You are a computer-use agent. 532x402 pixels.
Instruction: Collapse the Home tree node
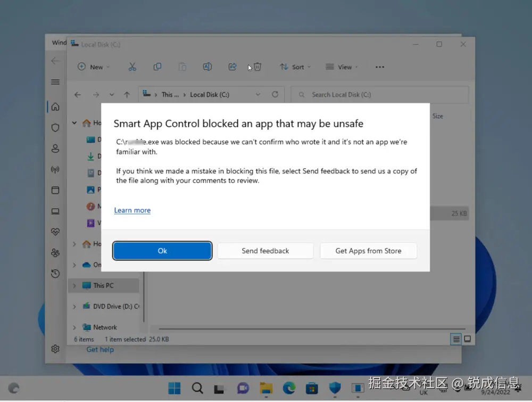point(74,122)
